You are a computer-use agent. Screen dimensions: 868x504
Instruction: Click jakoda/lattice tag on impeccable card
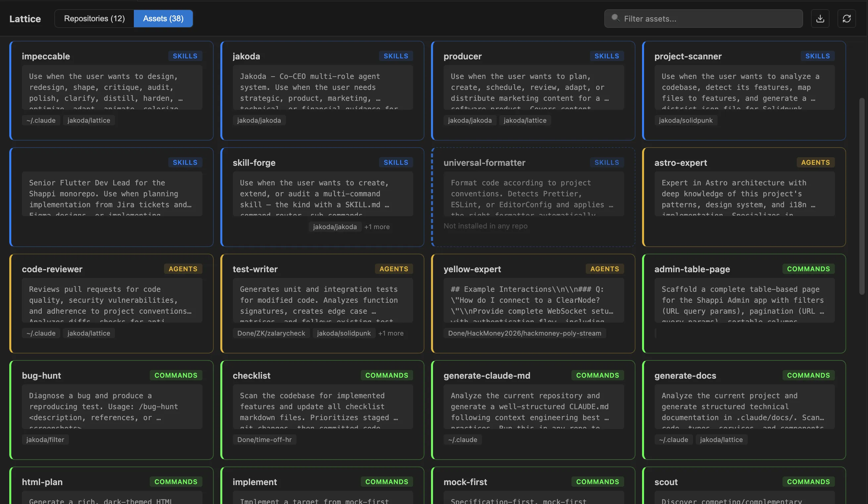click(89, 120)
